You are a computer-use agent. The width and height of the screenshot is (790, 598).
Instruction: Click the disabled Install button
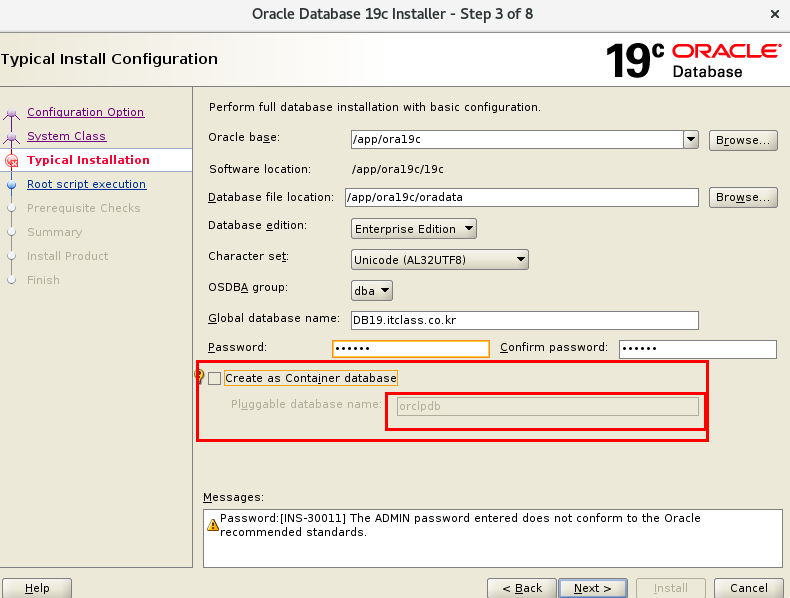coord(671,588)
